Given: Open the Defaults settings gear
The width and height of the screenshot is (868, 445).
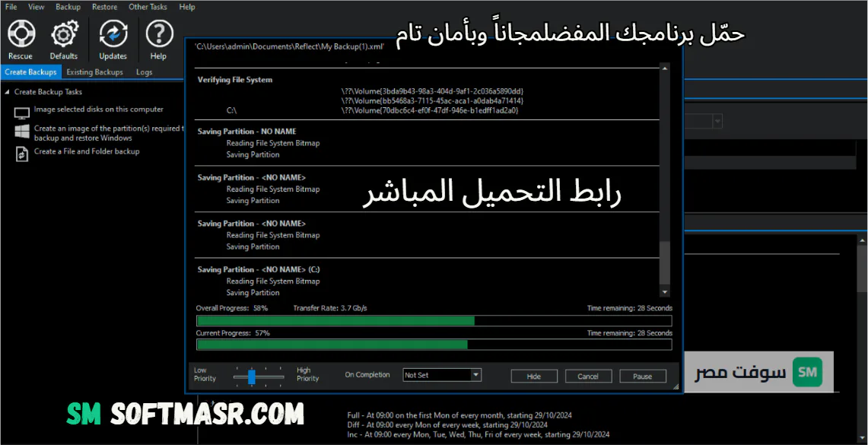Looking at the screenshot, I should (64, 39).
